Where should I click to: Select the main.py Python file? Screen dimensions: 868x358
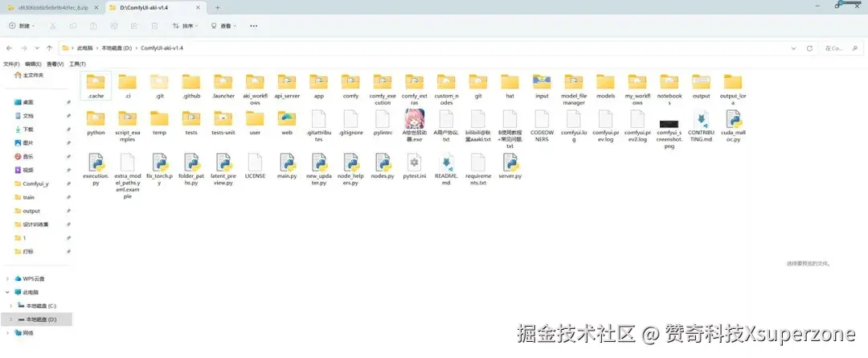(x=287, y=167)
